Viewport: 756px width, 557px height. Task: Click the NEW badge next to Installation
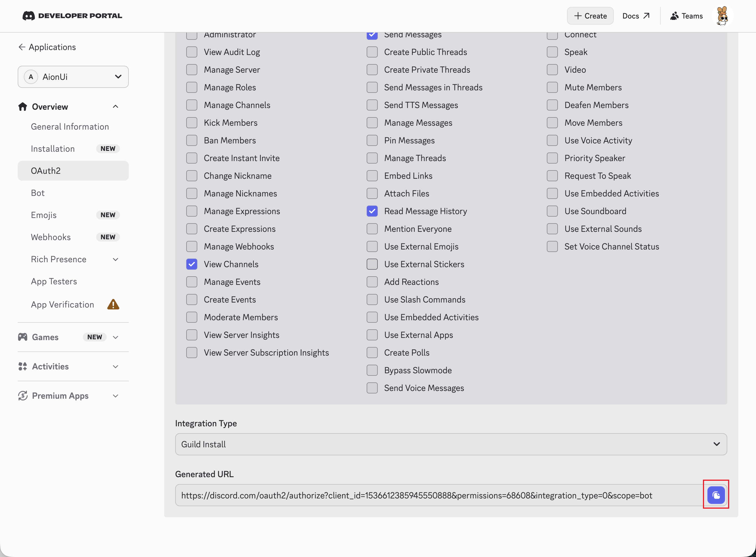point(108,149)
